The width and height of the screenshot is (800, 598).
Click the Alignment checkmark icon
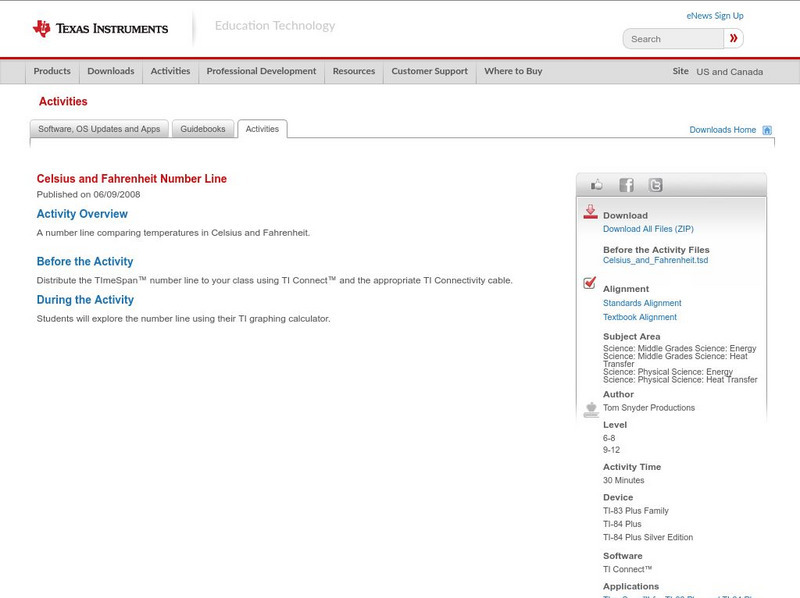tap(590, 283)
